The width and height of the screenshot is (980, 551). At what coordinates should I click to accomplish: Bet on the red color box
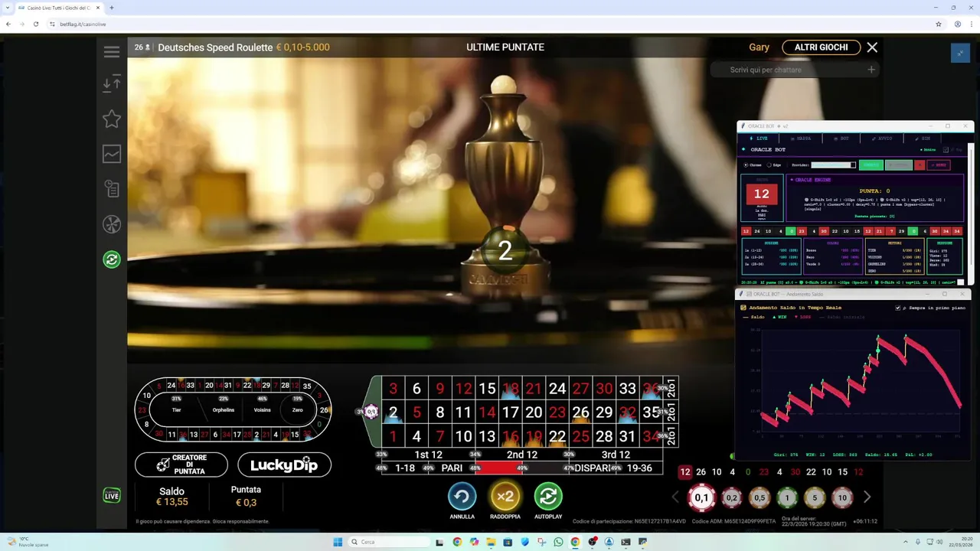[x=498, y=468]
